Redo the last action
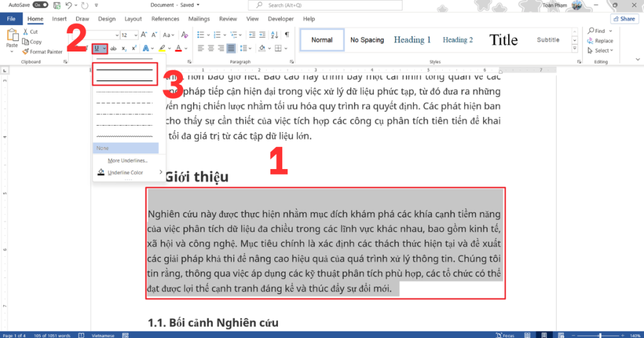 (85, 5)
